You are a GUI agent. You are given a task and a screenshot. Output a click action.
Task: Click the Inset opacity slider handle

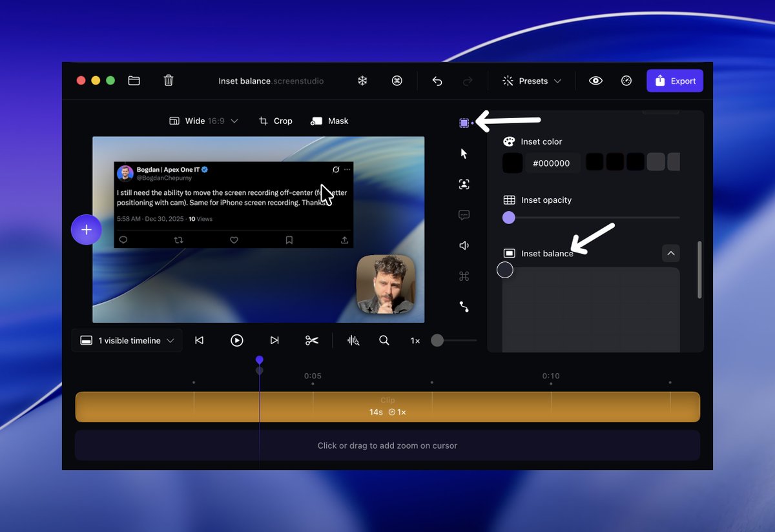509,218
